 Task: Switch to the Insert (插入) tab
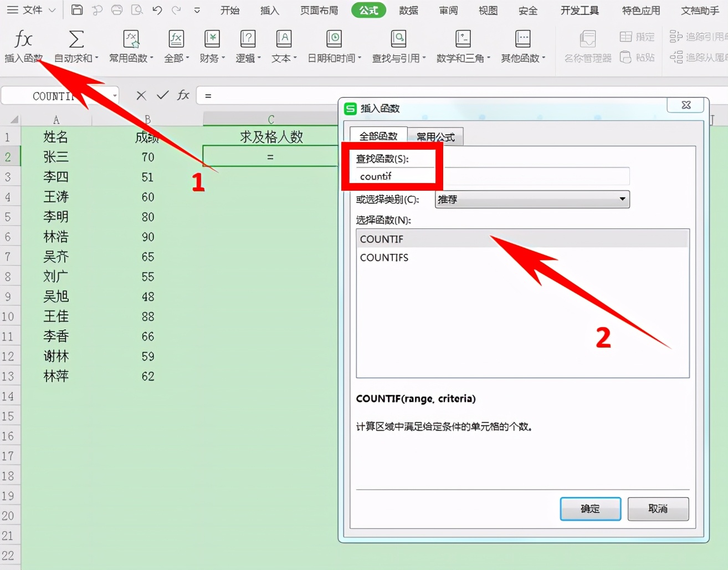[x=270, y=10]
